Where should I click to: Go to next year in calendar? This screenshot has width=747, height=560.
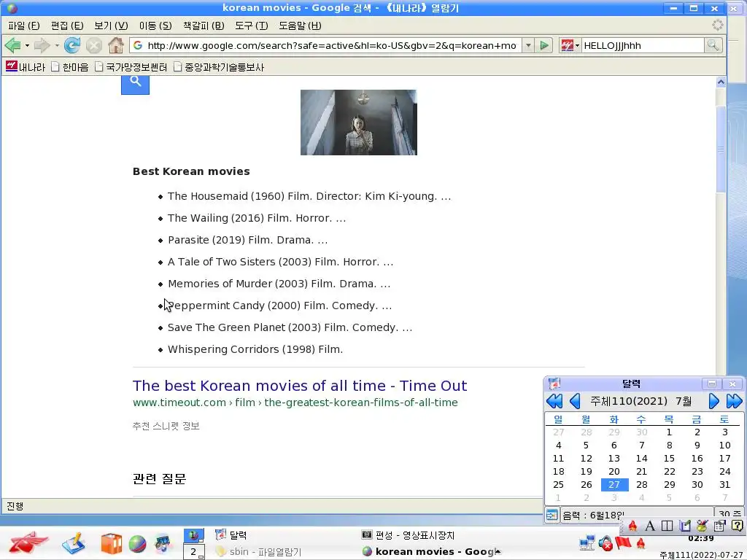click(734, 401)
